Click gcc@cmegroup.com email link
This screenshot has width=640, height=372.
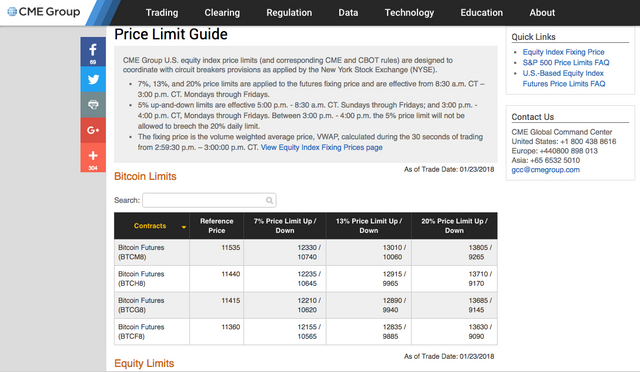tap(545, 169)
